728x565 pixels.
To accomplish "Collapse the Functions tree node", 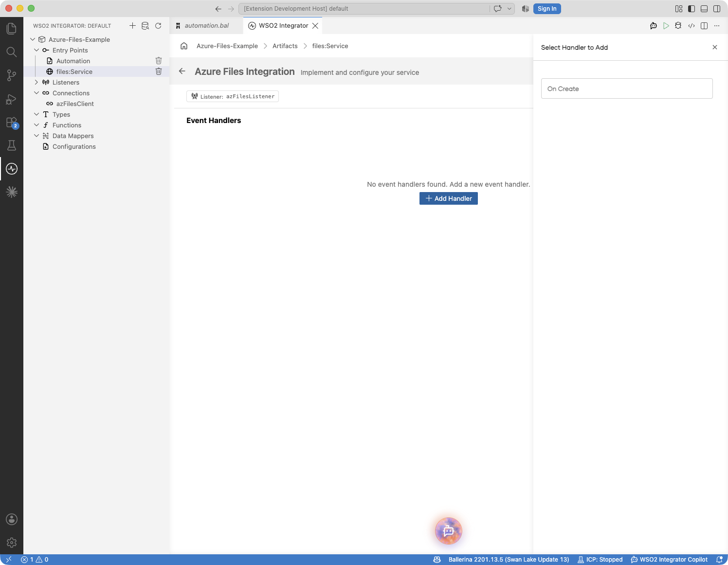I will 36,125.
